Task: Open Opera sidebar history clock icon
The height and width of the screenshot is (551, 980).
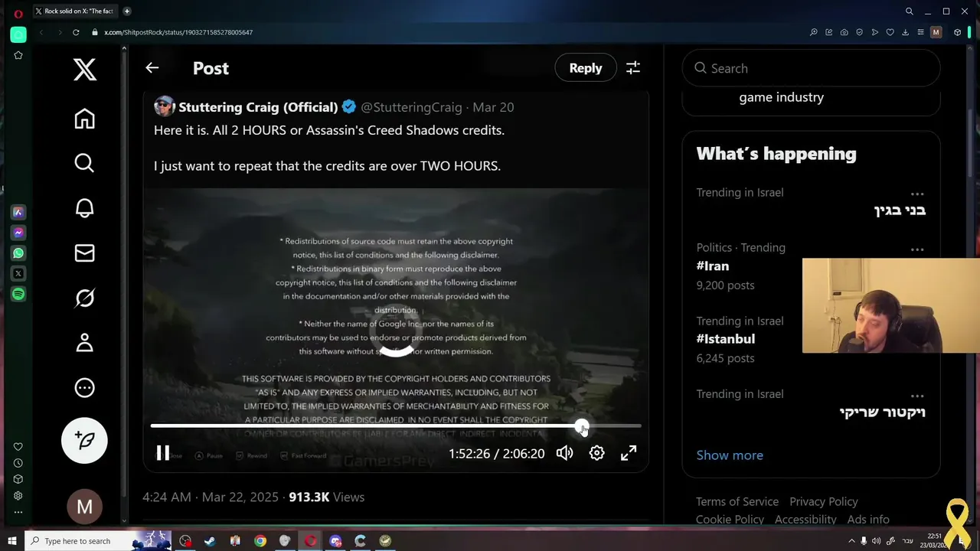Action: 18,463
